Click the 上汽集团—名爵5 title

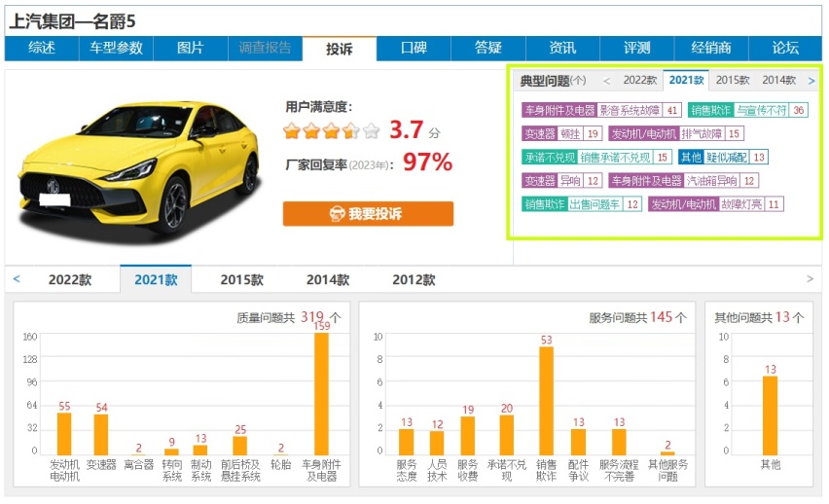72,21
